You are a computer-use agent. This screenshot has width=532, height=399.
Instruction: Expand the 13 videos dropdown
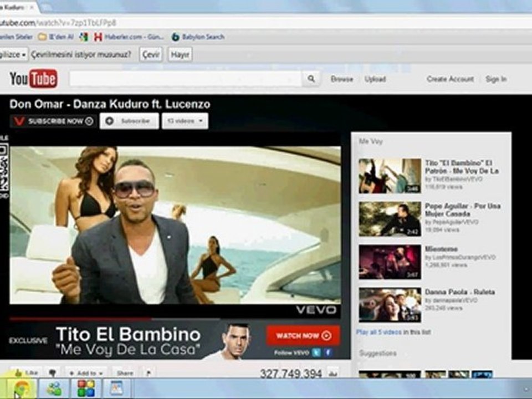[x=185, y=121]
